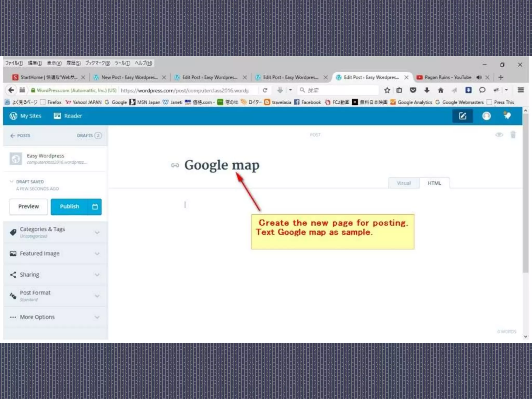Open the Firefox hamburger menu
532x399 pixels.
521,90
